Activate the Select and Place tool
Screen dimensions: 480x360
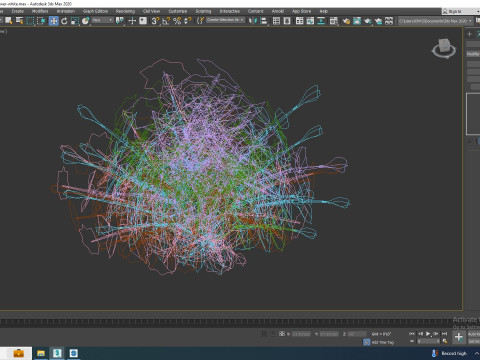(x=86, y=21)
